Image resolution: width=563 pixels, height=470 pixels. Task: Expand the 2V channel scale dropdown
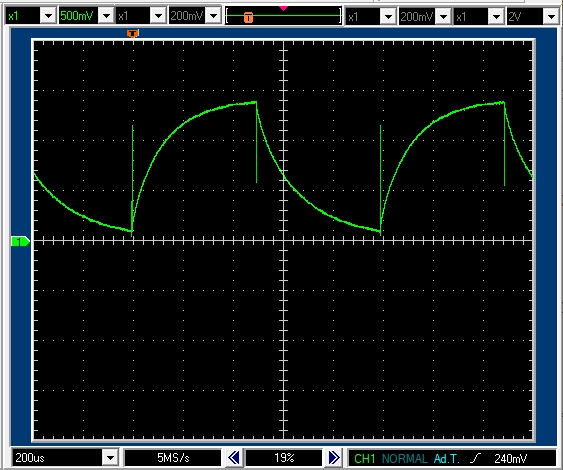551,17
